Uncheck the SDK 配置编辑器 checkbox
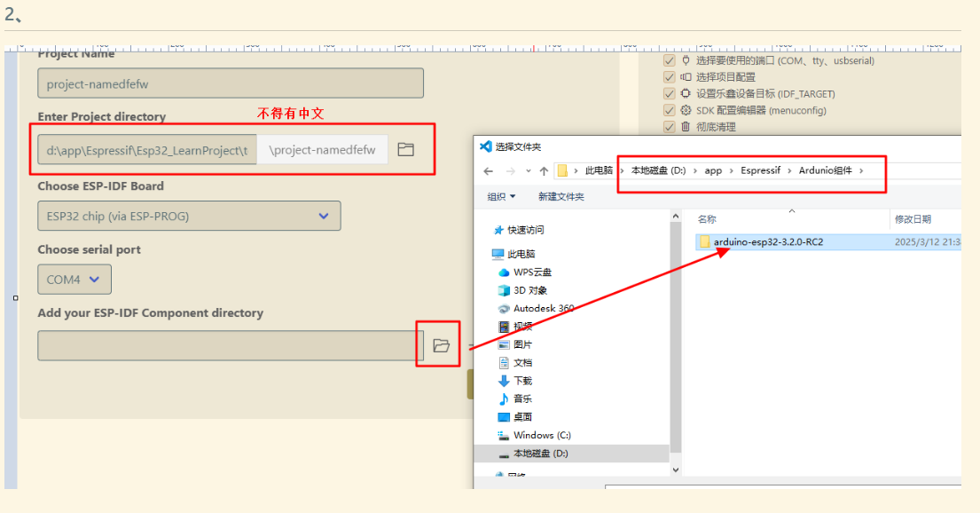This screenshot has width=980, height=513. (x=670, y=110)
